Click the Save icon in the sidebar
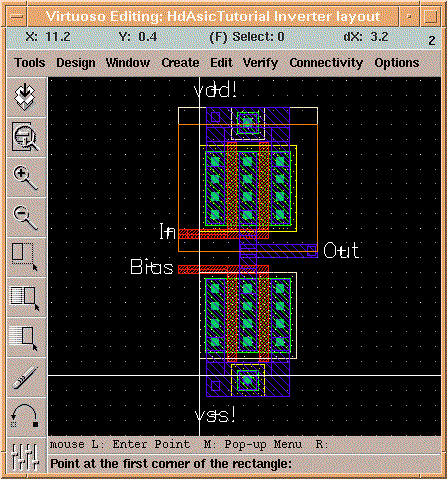This screenshot has height=479, width=447. coord(26,97)
